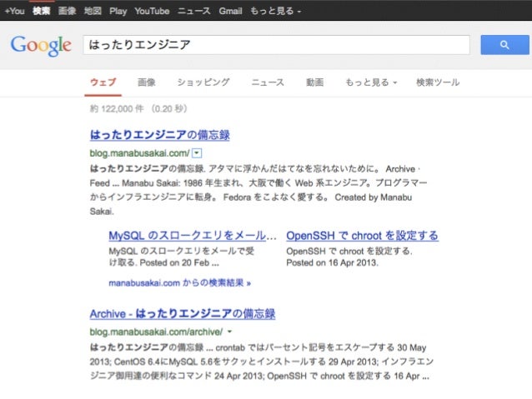The height and width of the screenshot is (399, 532).
Task: Switch to the 動画 results tab
Action: (x=315, y=82)
